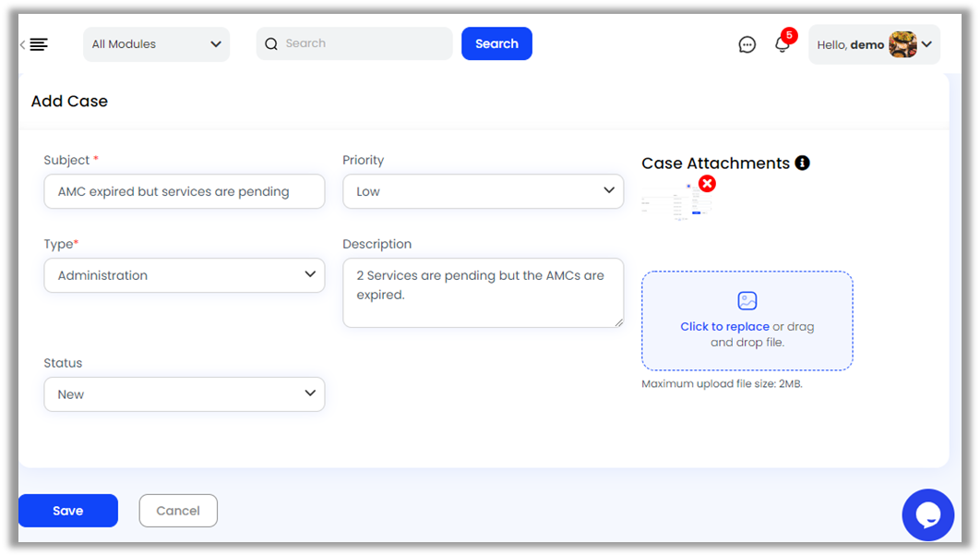Viewport: 980px width, 556px height.
Task: Open the Priority dropdown showing Low
Action: pyautogui.click(x=483, y=191)
